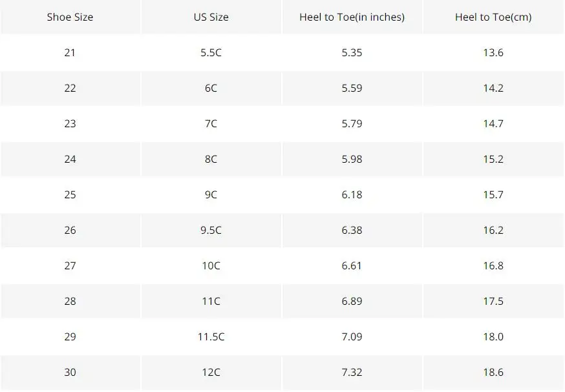Click shoe size 21 cell
This screenshot has height=392, width=565.
[x=70, y=52]
